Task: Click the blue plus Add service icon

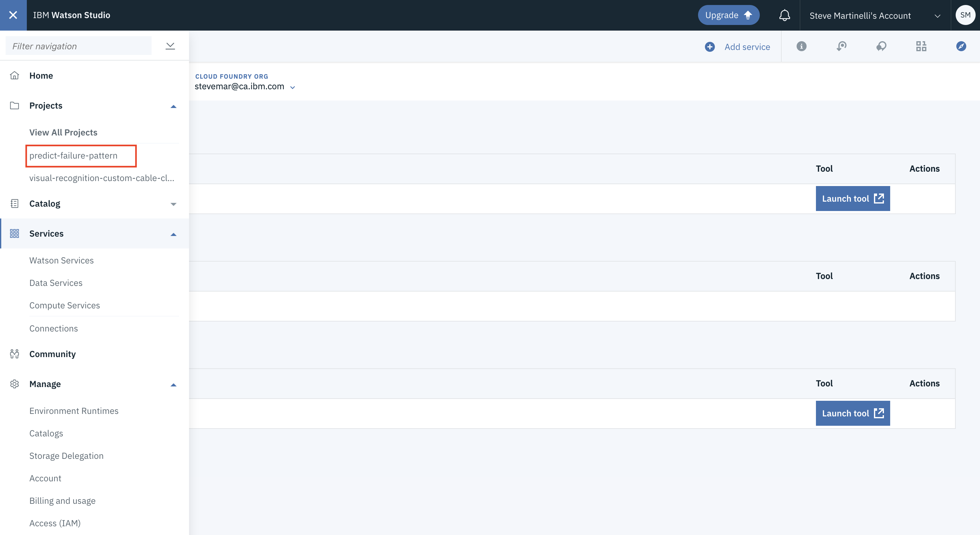Action: coord(710,47)
